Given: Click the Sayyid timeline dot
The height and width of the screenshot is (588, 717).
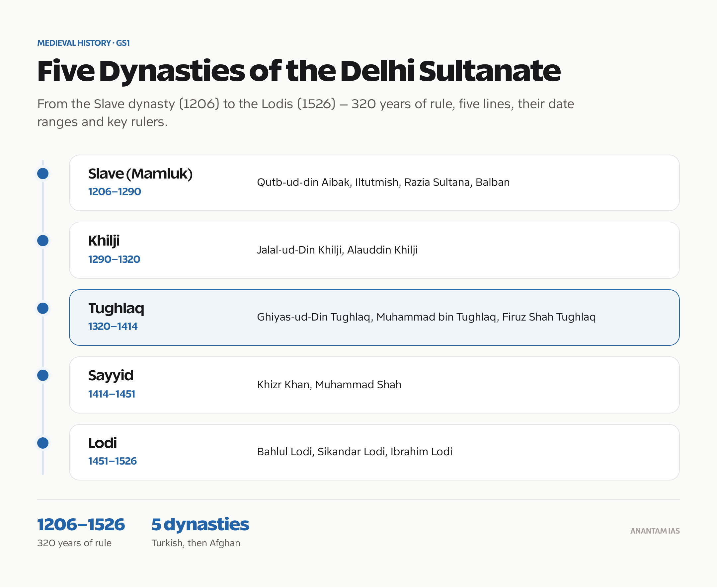Looking at the screenshot, I should coord(43,375).
